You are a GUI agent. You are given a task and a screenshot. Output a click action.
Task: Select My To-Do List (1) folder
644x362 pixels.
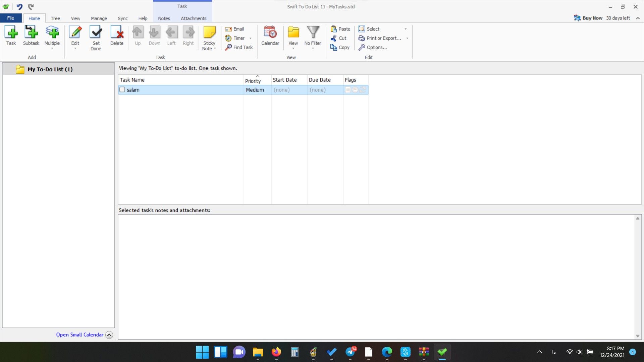click(58, 69)
